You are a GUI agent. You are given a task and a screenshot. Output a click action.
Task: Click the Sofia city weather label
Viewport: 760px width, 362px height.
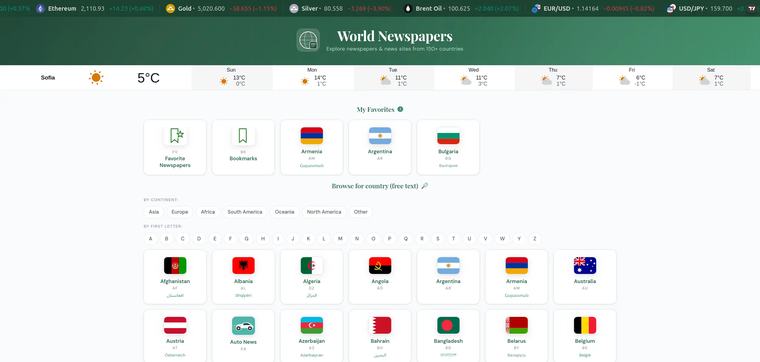(x=48, y=78)
